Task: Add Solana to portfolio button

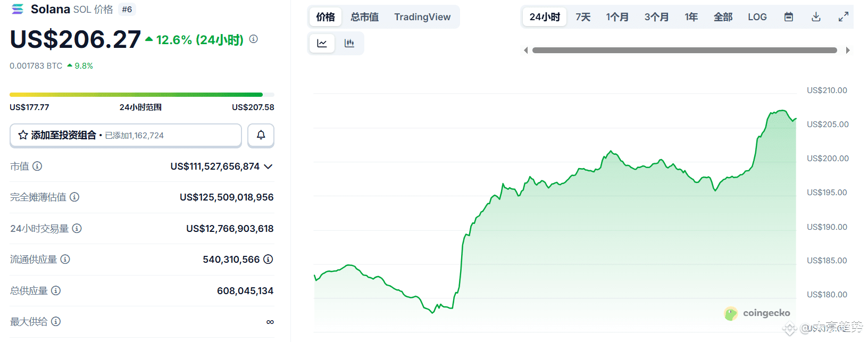Action: pos(126,135)
